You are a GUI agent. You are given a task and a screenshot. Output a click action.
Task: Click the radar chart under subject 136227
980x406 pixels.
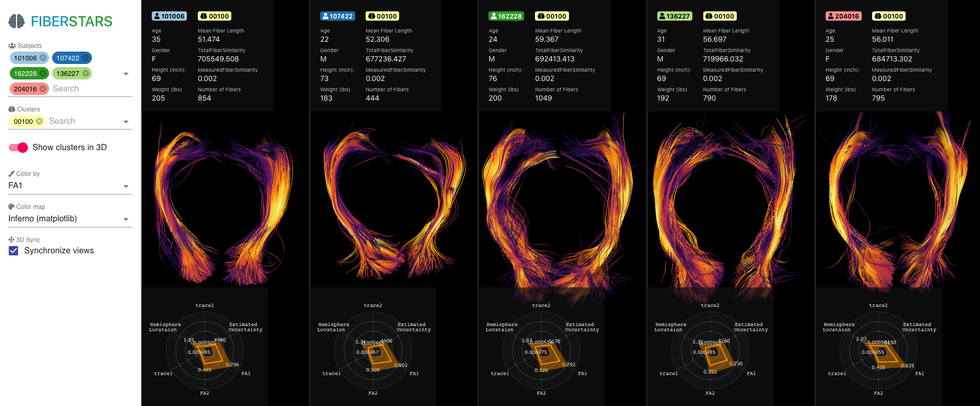[710, 349]
